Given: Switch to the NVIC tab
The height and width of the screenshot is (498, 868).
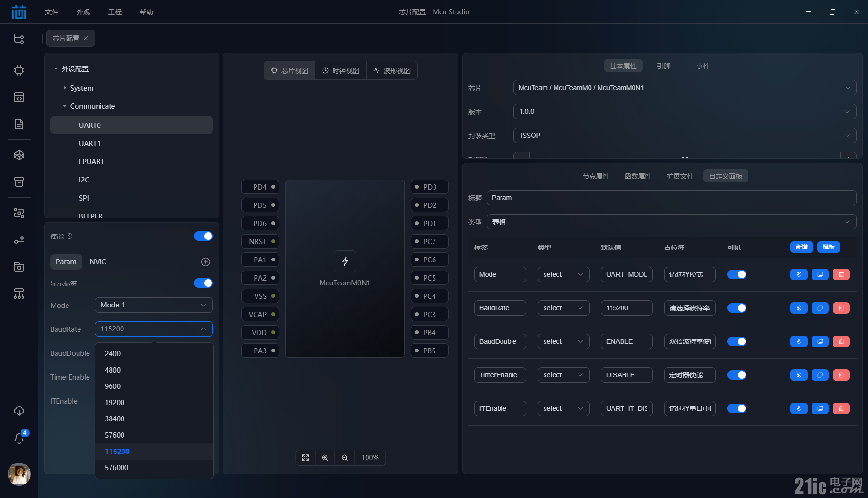Looking at the screenshot, I should 98,262.
